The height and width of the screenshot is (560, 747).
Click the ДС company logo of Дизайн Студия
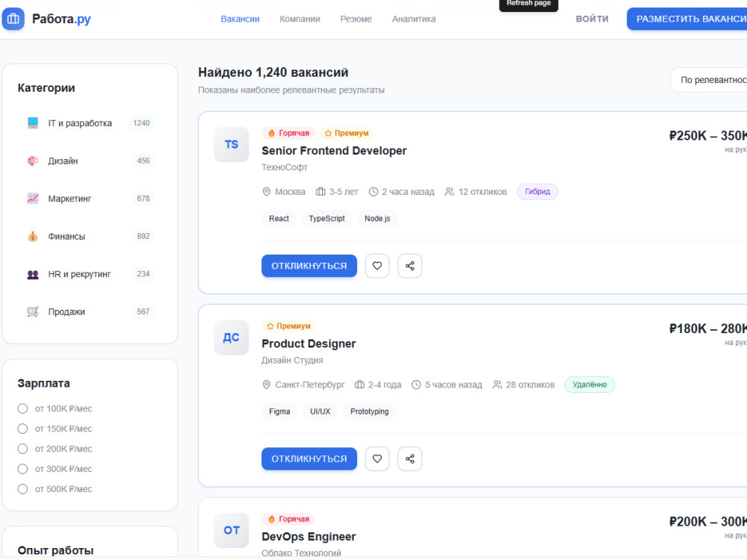click(x=231, y=337)
